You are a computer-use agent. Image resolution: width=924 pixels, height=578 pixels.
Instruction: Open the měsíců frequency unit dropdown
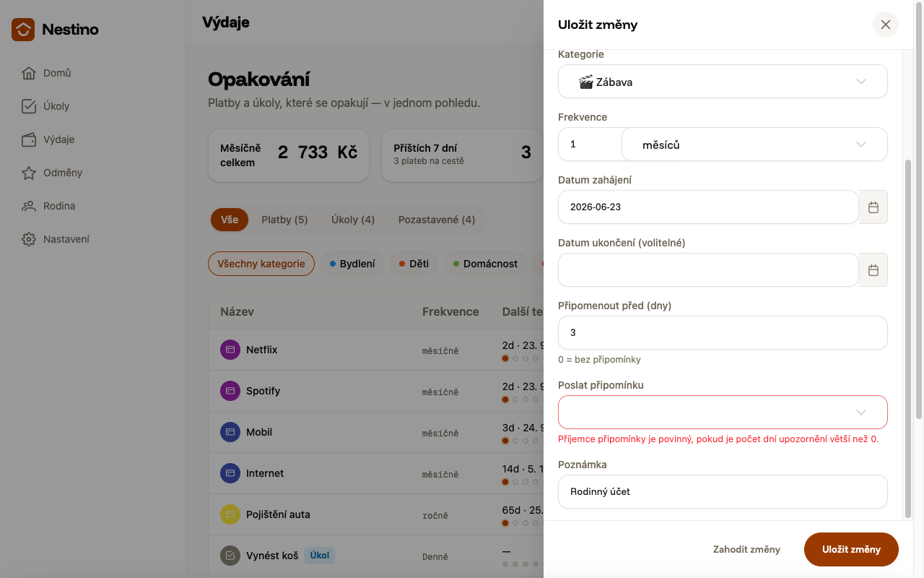click(754, 144)
